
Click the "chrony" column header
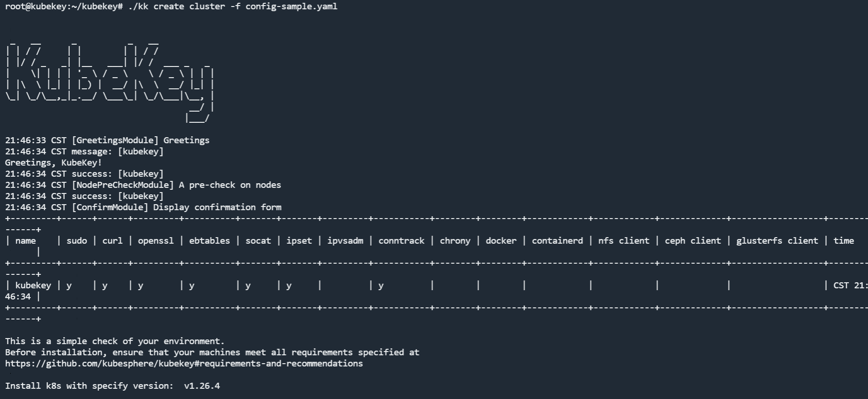coord(455,241)
